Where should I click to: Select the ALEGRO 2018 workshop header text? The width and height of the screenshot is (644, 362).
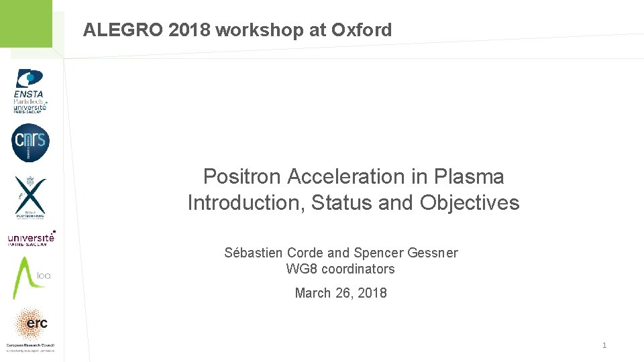coord(237,30)
